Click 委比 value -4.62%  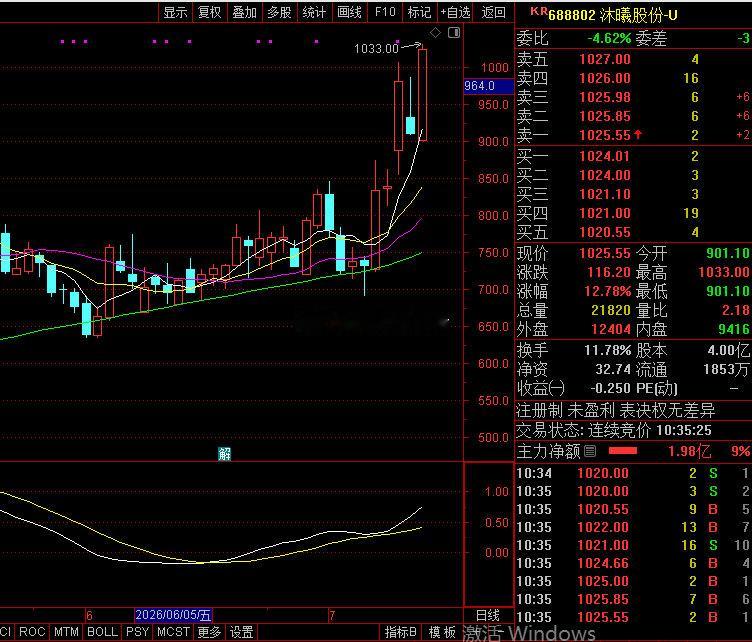(x=609, y=38)
